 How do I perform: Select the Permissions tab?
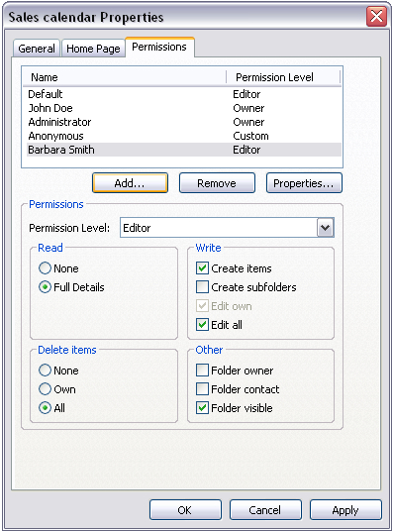pos(159,47)
